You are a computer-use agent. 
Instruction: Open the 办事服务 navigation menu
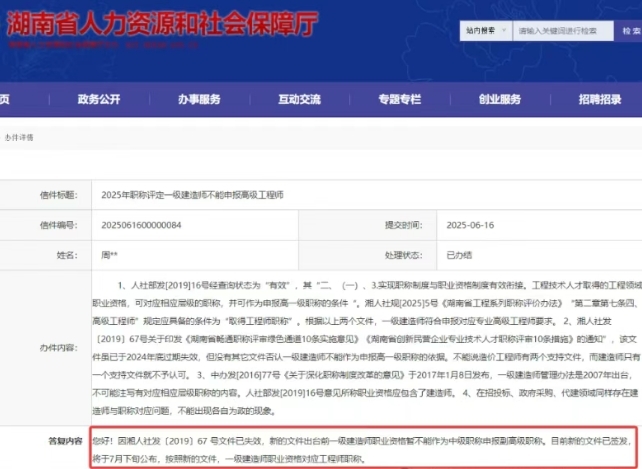click(199, 99)
